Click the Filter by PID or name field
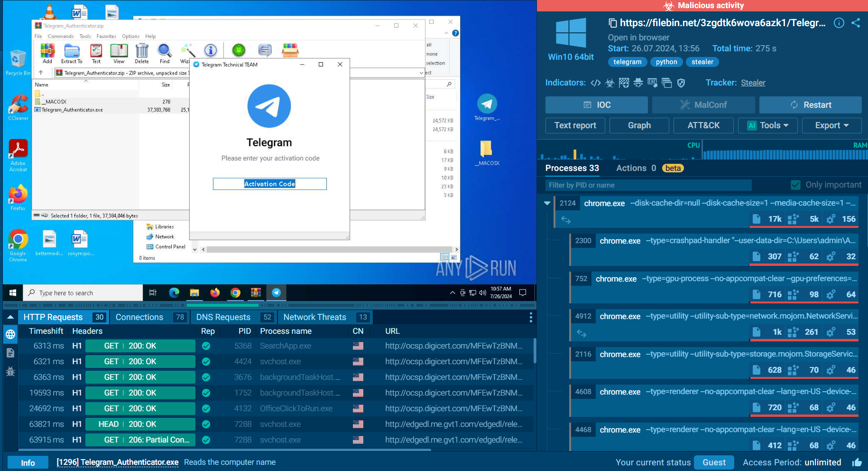Viewport: 868px width, 471px height. (x=648, y=185)
